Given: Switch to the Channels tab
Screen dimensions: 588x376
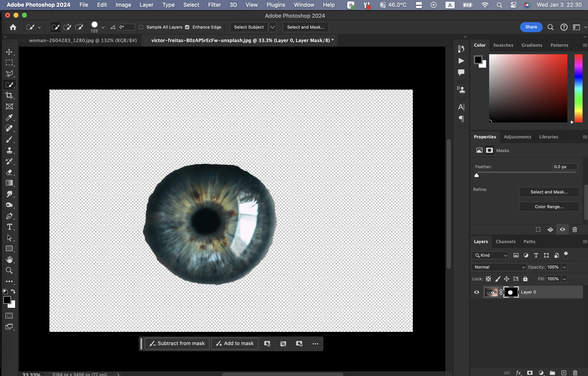Looking at the screenshot, I should [506, 241].
